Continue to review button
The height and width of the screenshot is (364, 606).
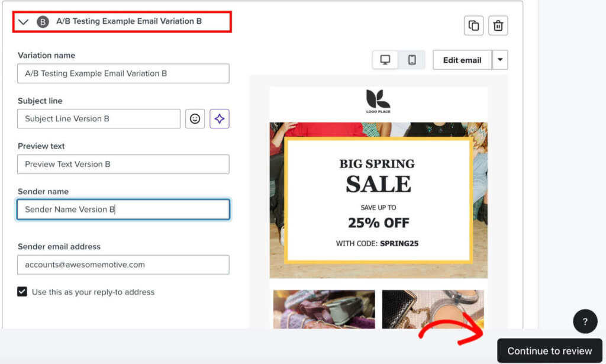550,351
